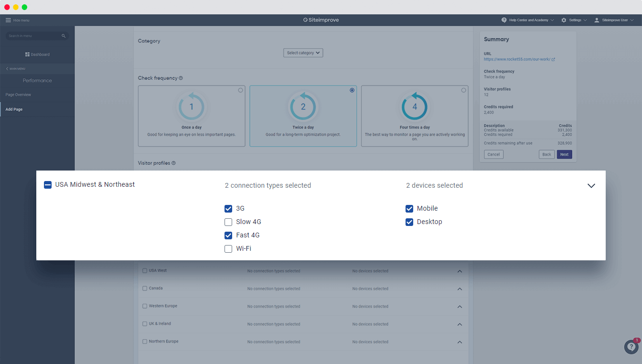
Task: Uncheck the Desktop device checkbox
Action: 409,222
